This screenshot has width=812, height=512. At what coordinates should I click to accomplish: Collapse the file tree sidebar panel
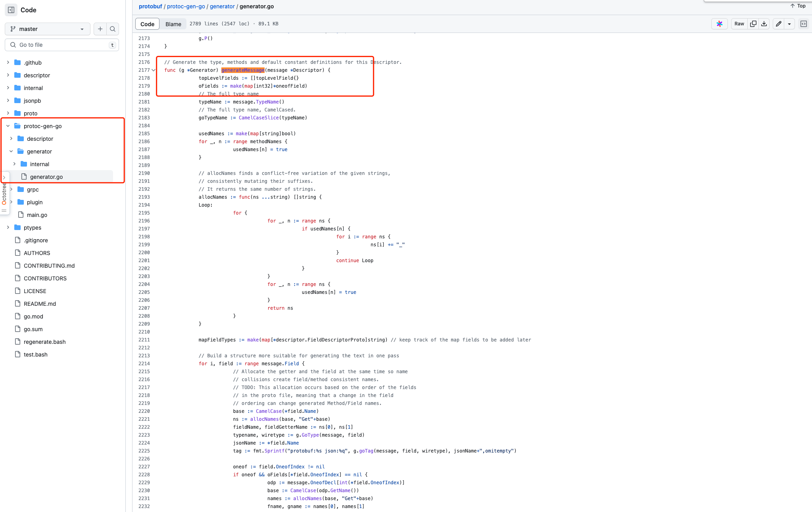point(11,10)
